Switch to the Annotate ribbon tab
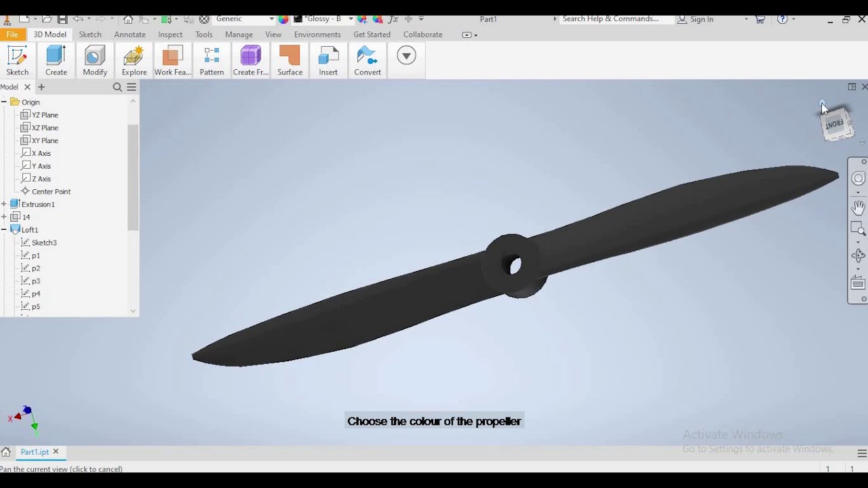Screen dimensions: 868x488 [x=130, y=35]
